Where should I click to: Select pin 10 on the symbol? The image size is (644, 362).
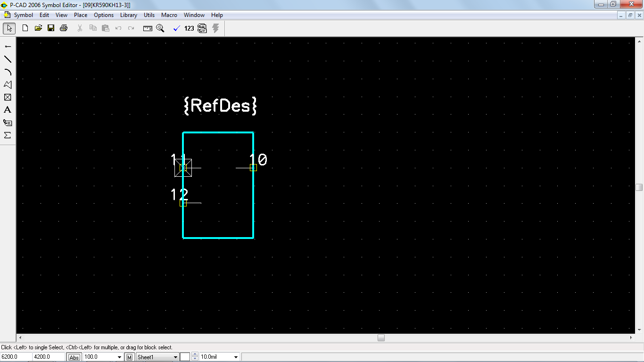click(x=253, y=167)
